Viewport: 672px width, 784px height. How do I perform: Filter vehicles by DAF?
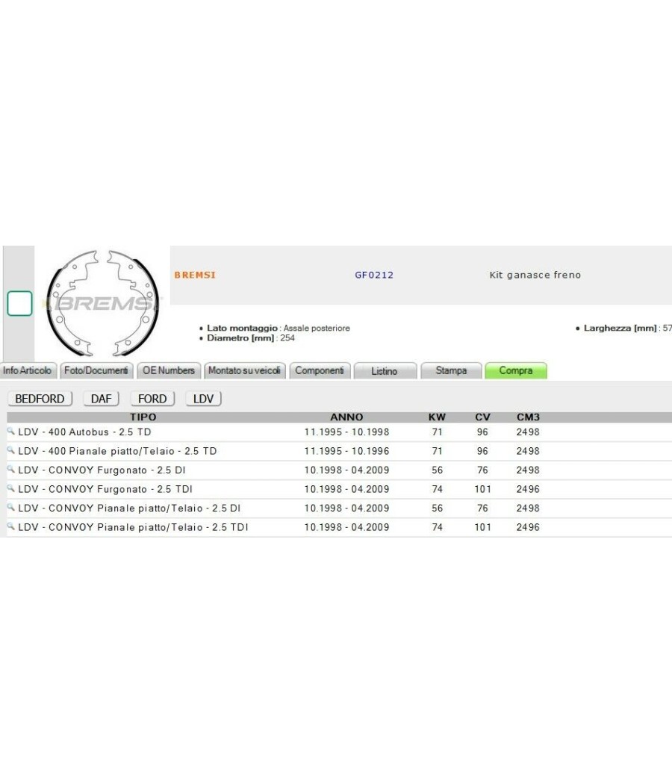click(101, 399)
